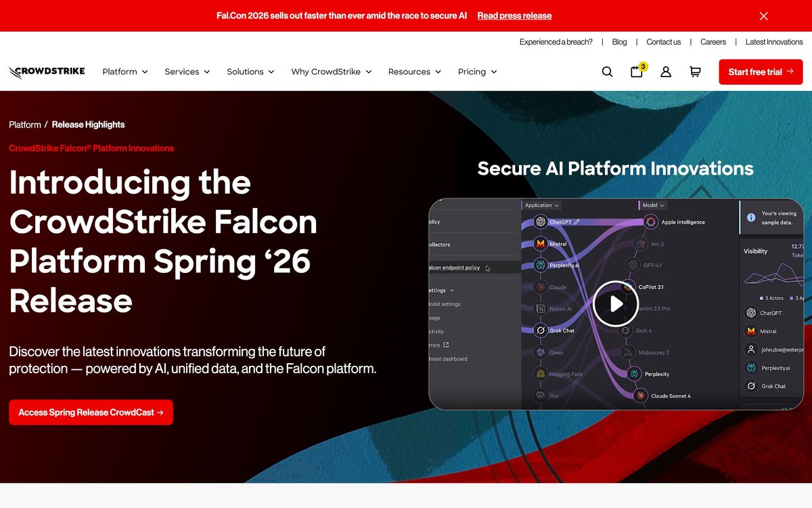Dismiss the Fal.Con 2026 announcement banner

[764, 16]
